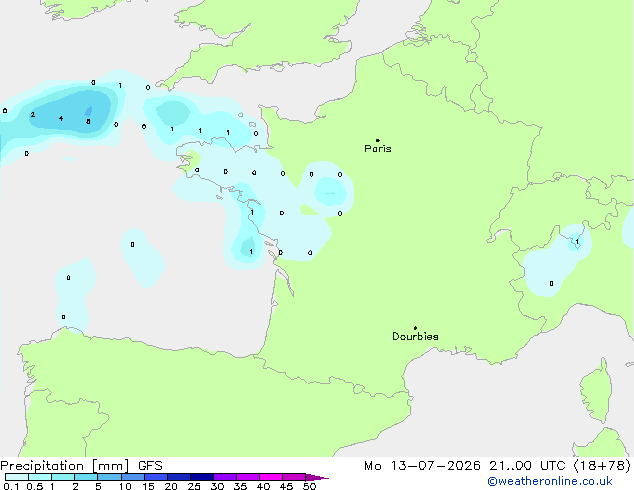634x490 pixels.
Task: Click the '2' precipitation value west of Brittany
Action: (32, 115)
